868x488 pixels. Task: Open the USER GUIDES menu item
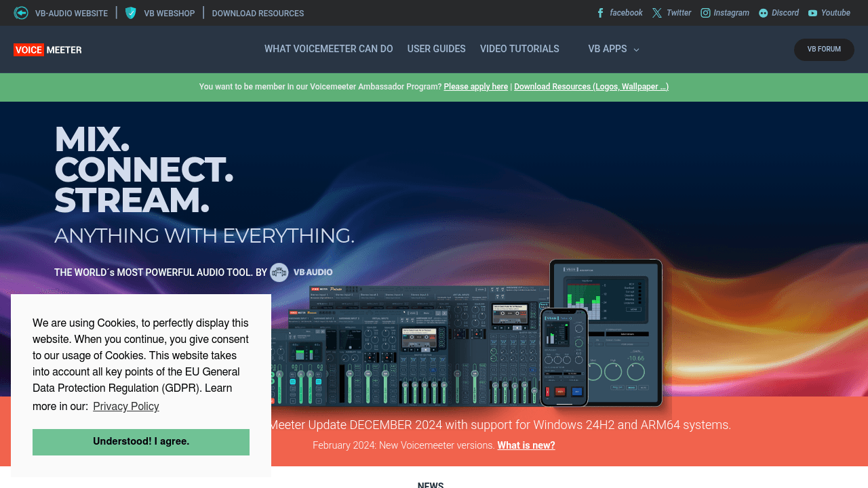click(436, 49)
